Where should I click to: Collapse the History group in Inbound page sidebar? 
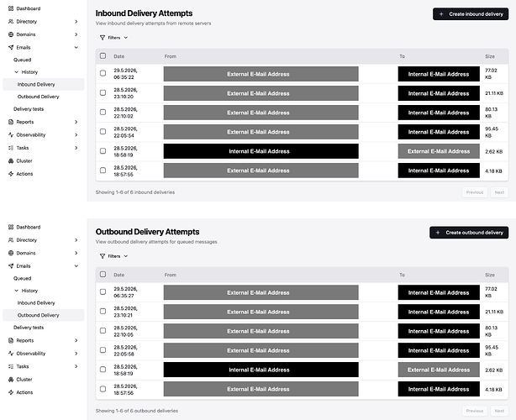click(16, 72)
